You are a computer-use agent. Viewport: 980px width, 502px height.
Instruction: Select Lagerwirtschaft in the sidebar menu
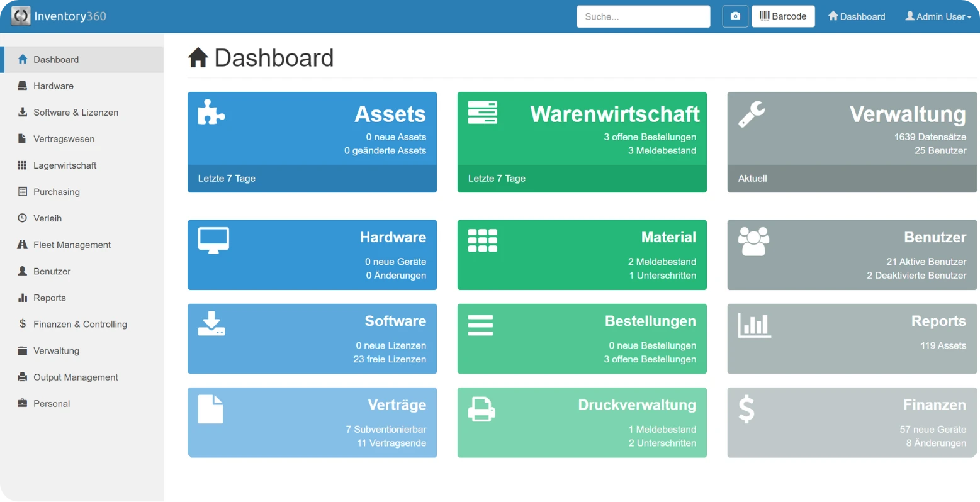(65, 165)
